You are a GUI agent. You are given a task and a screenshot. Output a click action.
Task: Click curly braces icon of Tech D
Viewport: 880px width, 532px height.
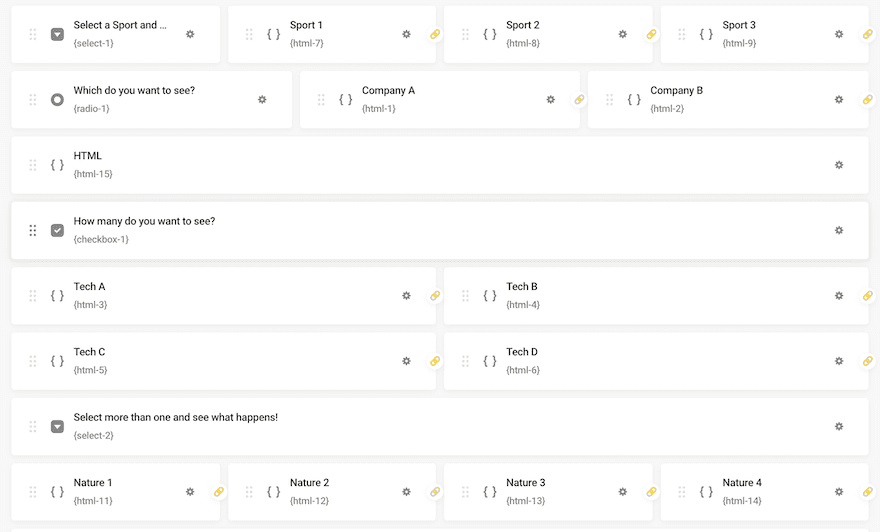[490, 361]
